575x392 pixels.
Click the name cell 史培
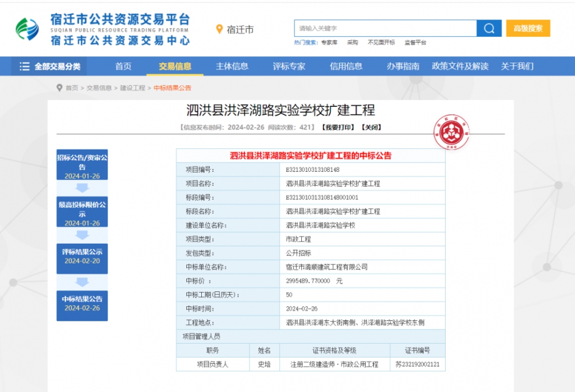pyautogui.click(x=264, y=364)
